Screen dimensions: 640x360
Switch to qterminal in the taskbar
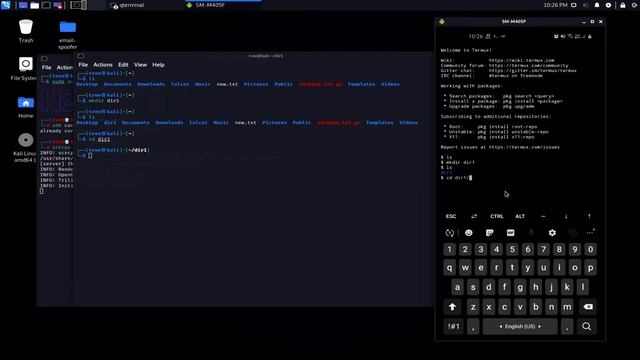click(127, 5)
